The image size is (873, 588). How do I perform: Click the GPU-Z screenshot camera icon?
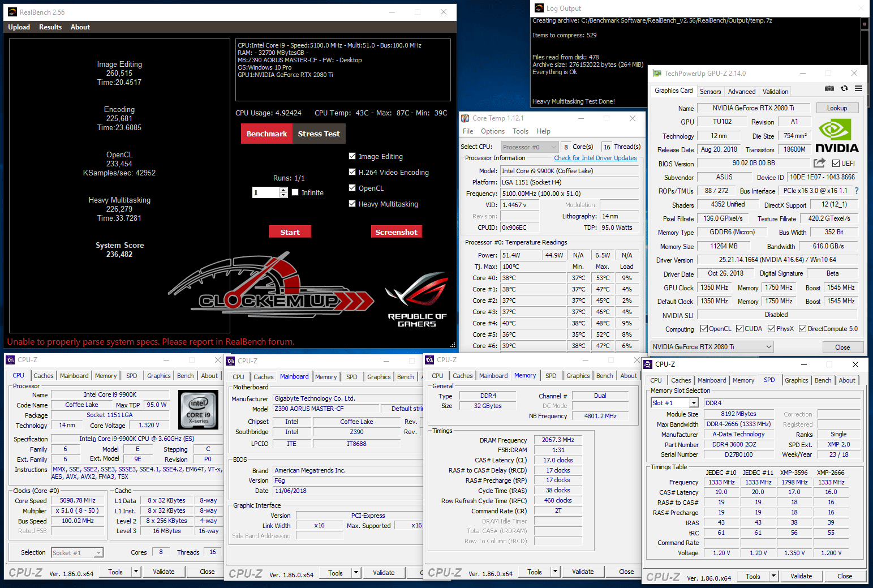click(829, 89)
